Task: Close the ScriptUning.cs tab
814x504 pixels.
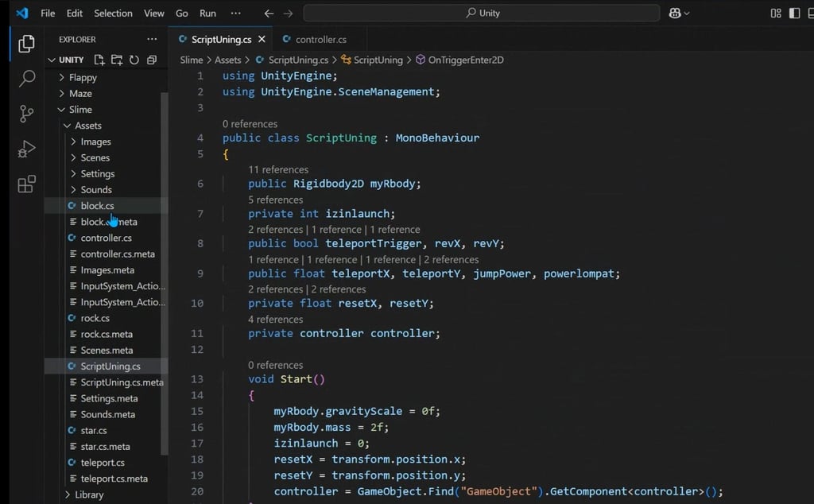Action: click(262, 39)
